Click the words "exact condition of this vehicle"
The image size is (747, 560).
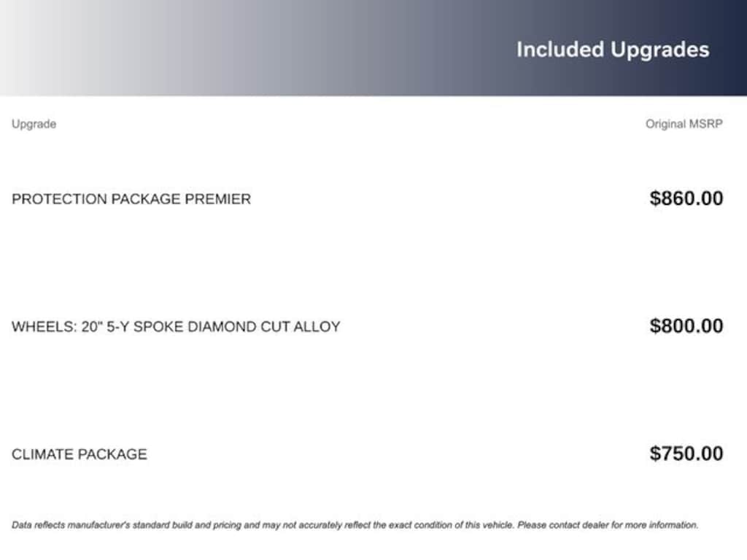[x=455, y=525]
